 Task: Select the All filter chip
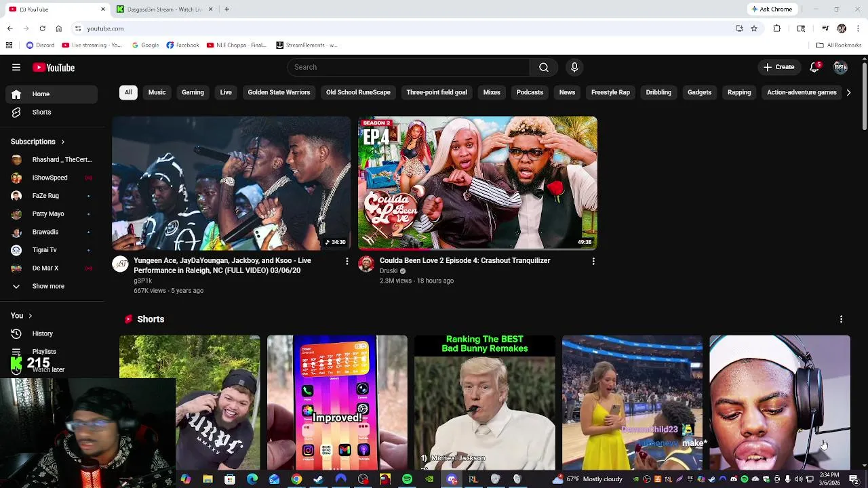[128, 92]
